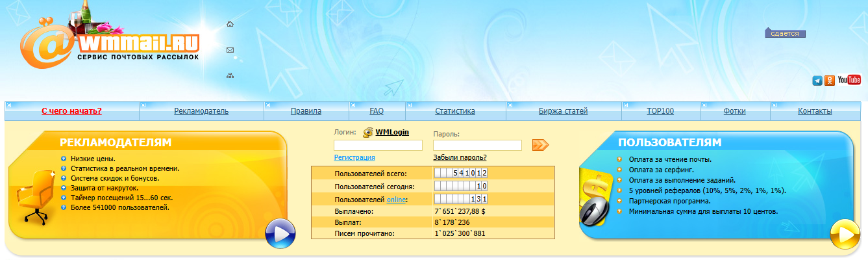Click the 'Выплат:' label
This screenshot has width=868, height=260.
[347, 222]
